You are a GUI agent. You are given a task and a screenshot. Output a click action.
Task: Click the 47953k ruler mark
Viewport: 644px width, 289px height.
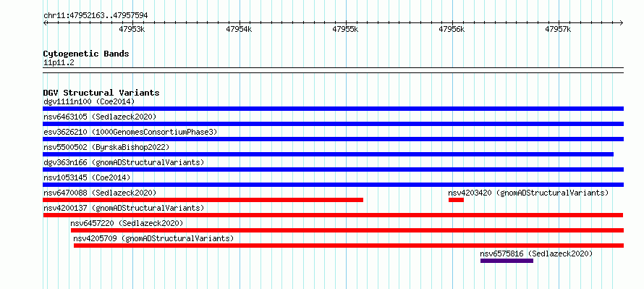(x=132, y=29)
